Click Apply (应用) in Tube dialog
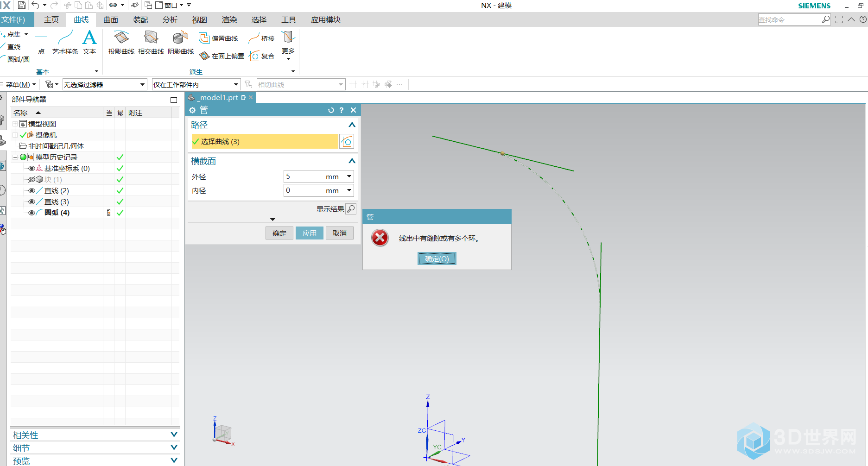Screen dimensions: 868x466 pyautogui.click(x=310, y=233)
